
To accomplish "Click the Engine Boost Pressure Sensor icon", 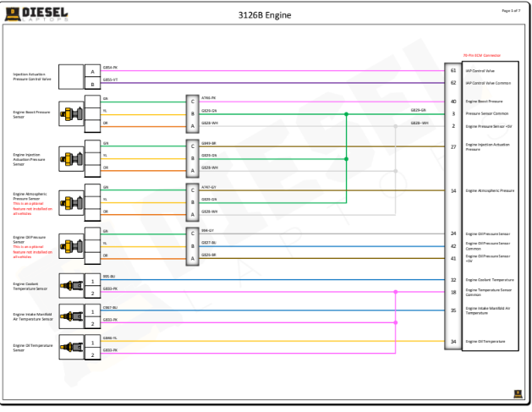I will tap(71, 114).
